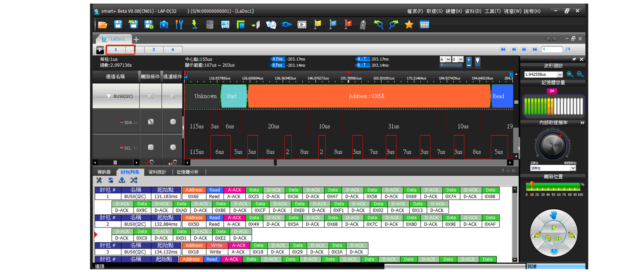Screen dimensions: 644x272
Task: Click the orange star favorite icon
Action: (409, 25)
